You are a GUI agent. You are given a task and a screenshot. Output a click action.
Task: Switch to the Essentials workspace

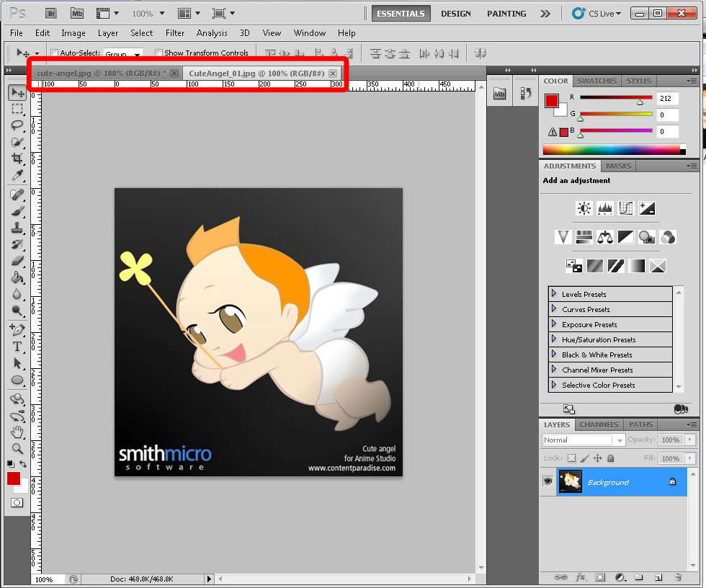point(401,14)
